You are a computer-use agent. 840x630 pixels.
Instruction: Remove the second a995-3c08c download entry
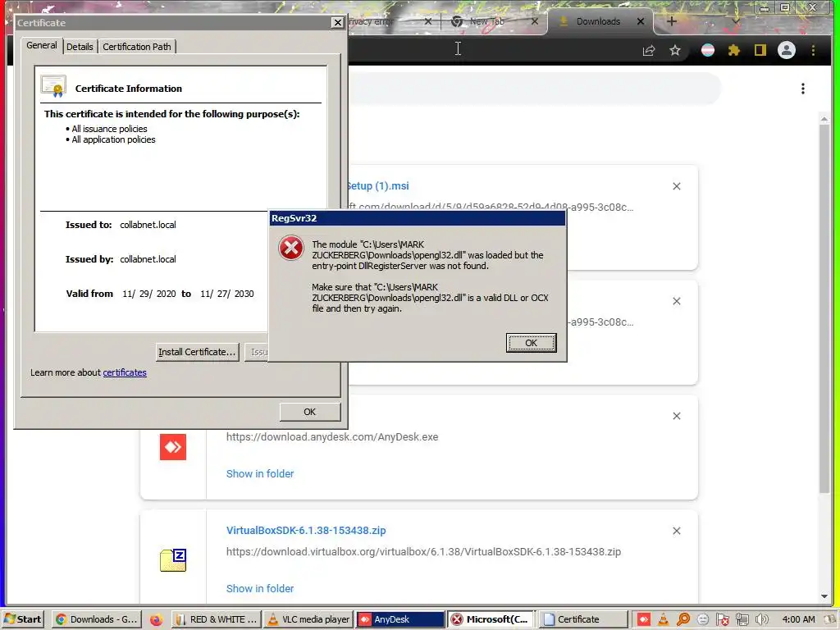pyautogui.click(x=677, y=301)
